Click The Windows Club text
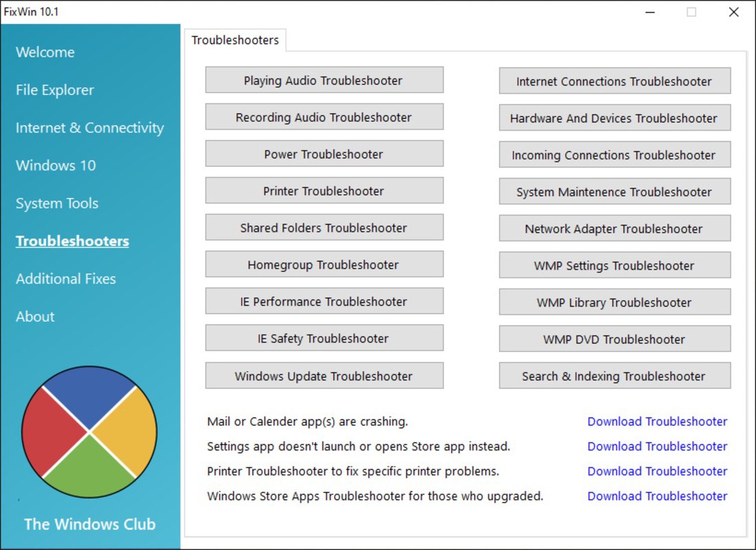 (89, 524)
